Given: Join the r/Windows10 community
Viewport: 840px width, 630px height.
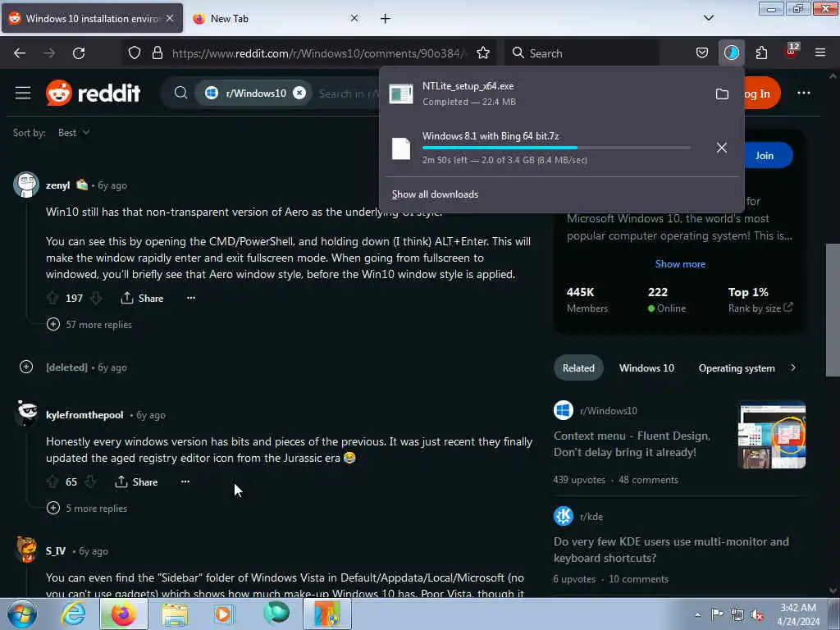Looking at the screenshot, I should 767,155.
